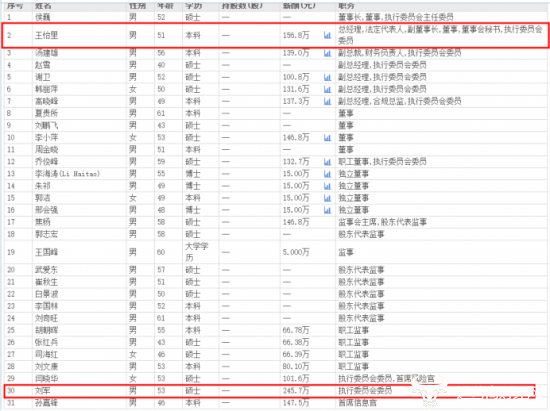The height and width of the screenshot is (411, 550).
Task: Click chart icon in row 15 郭洁
Action: click(x=327, y=198)
